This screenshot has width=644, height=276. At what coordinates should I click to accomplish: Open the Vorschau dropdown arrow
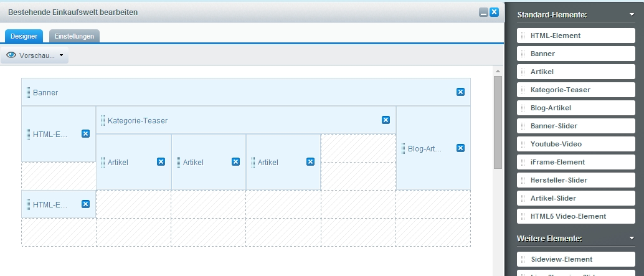click(61, 55)
